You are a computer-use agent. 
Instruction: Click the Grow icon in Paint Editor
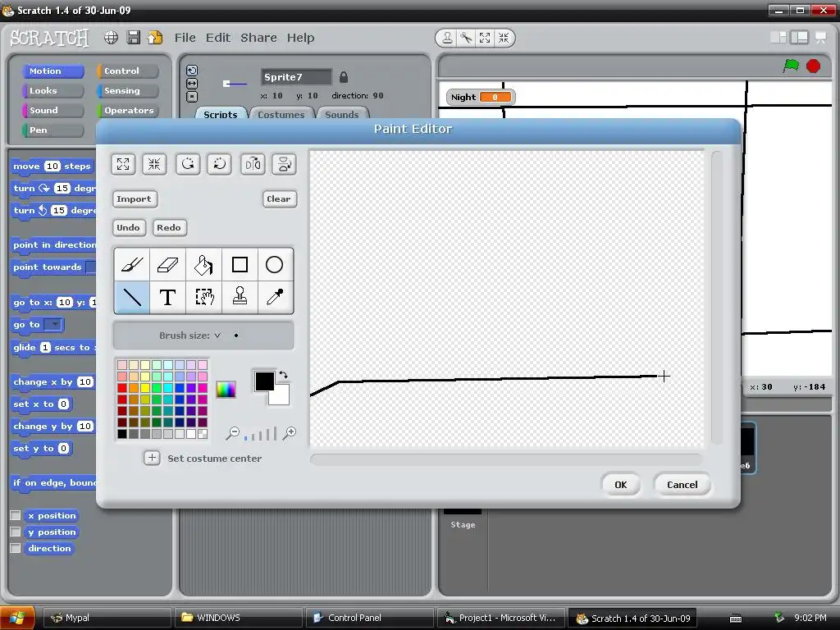pos(123,164)
